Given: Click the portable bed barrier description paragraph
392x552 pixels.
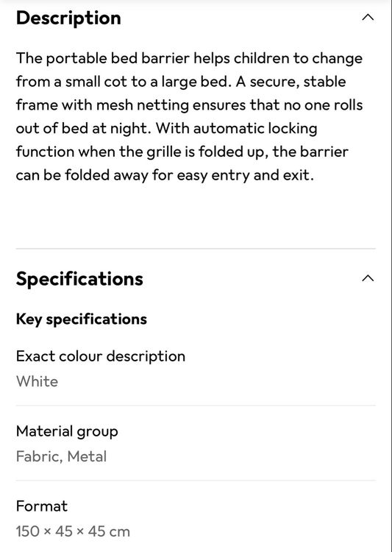Looking at the screenshot, I should [x=189, y=117].
